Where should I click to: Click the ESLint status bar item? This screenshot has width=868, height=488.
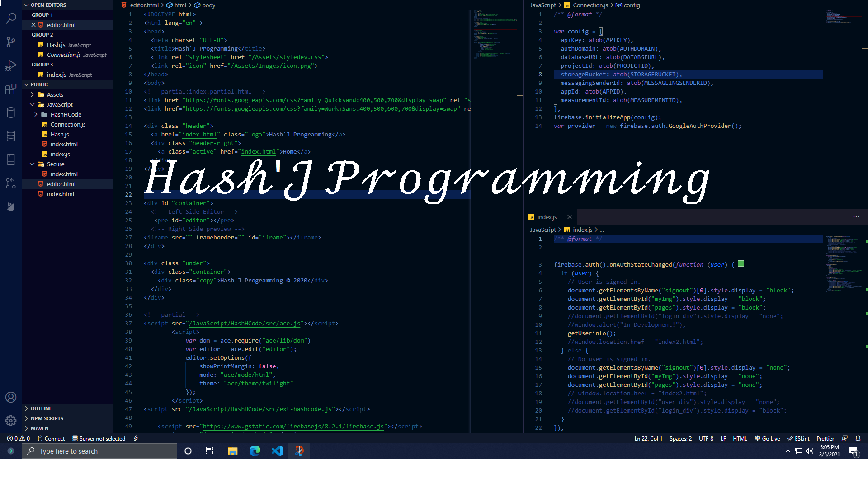[798, 438]
